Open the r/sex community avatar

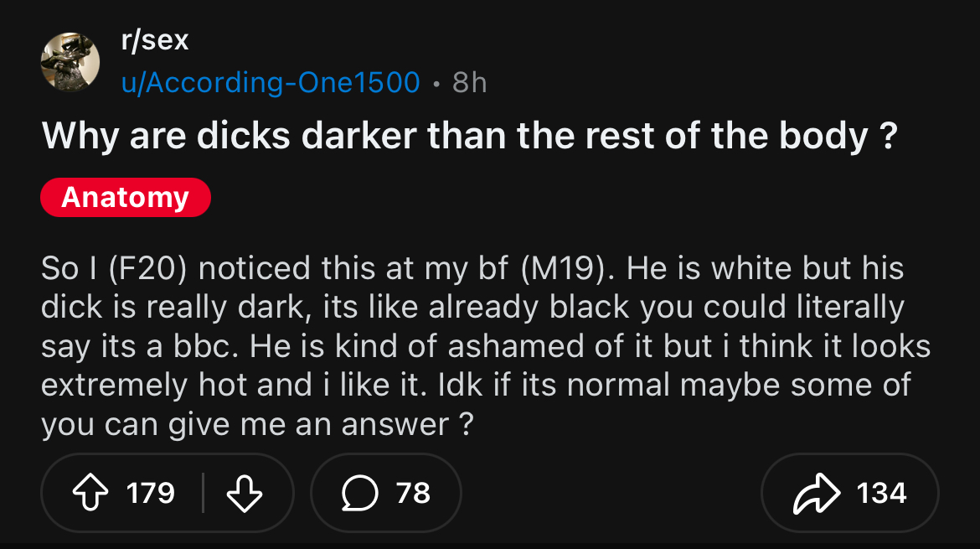(70, 62)
